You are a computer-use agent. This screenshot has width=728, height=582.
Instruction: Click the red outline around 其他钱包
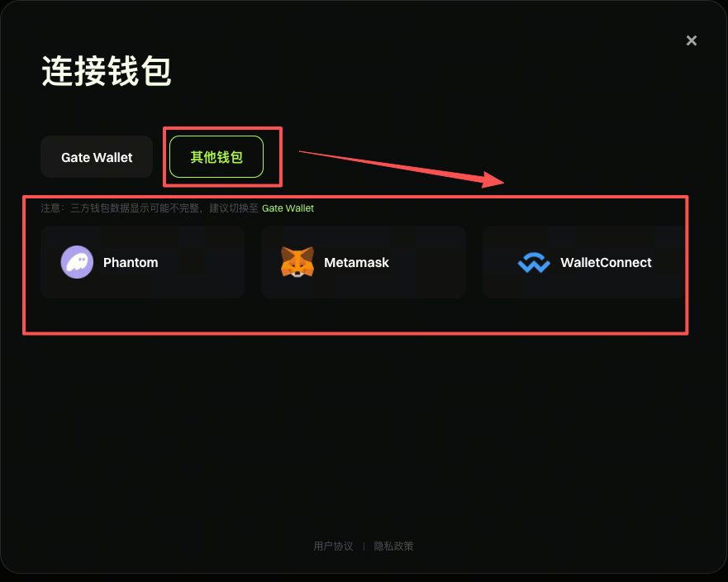click(x=222, y=157)
